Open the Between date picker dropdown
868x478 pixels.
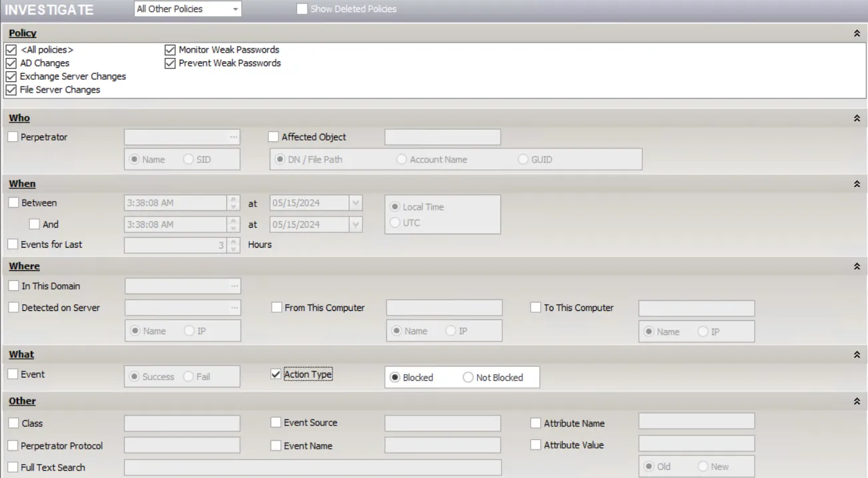356,203
